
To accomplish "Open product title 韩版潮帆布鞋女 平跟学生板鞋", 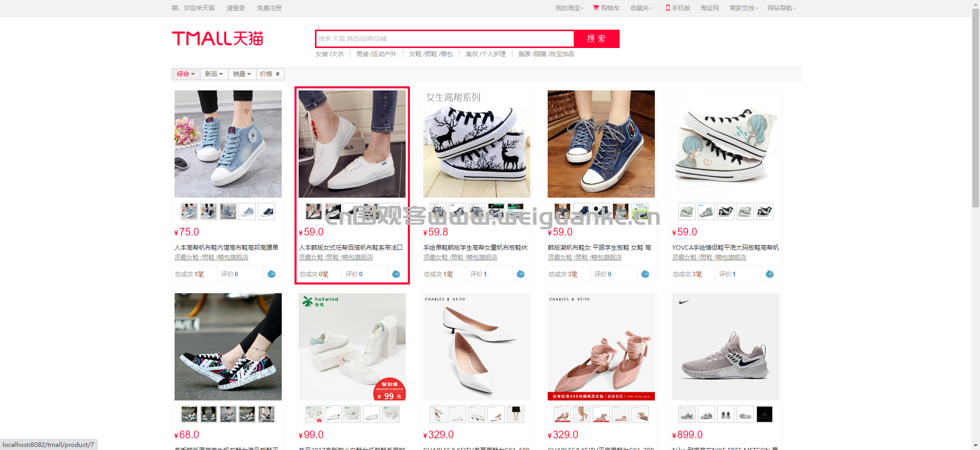I will [x=600, y=248].
